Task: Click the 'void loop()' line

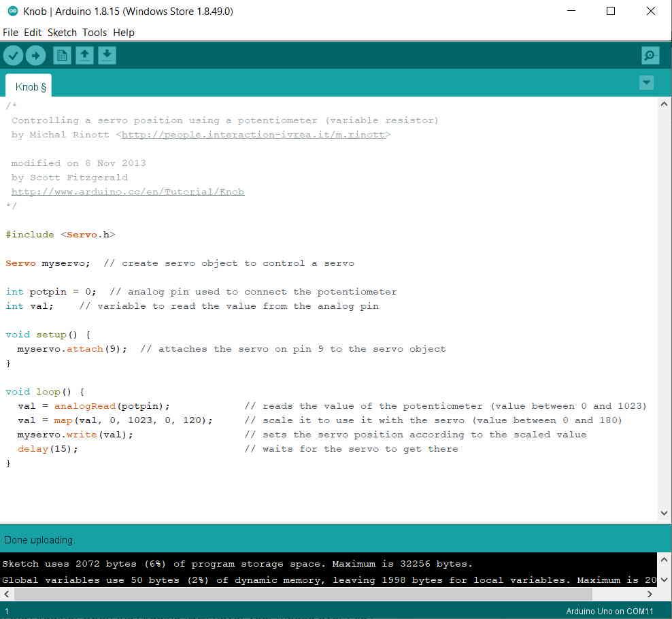Action: 45,392
